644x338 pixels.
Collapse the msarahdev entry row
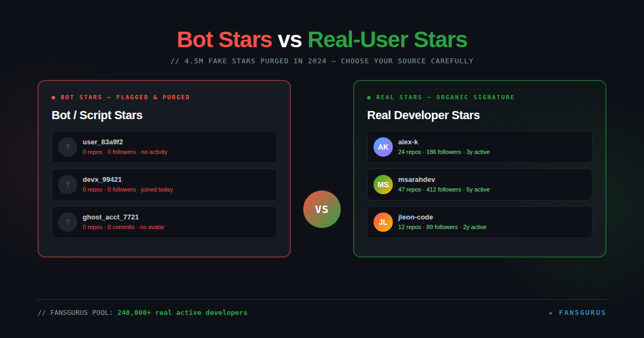tap(479, 185)
